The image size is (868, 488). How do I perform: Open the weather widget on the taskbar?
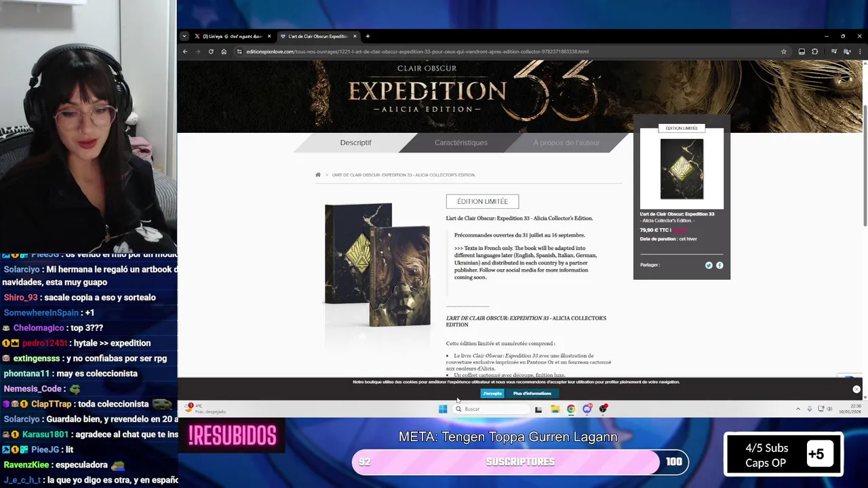pos(205,409)
